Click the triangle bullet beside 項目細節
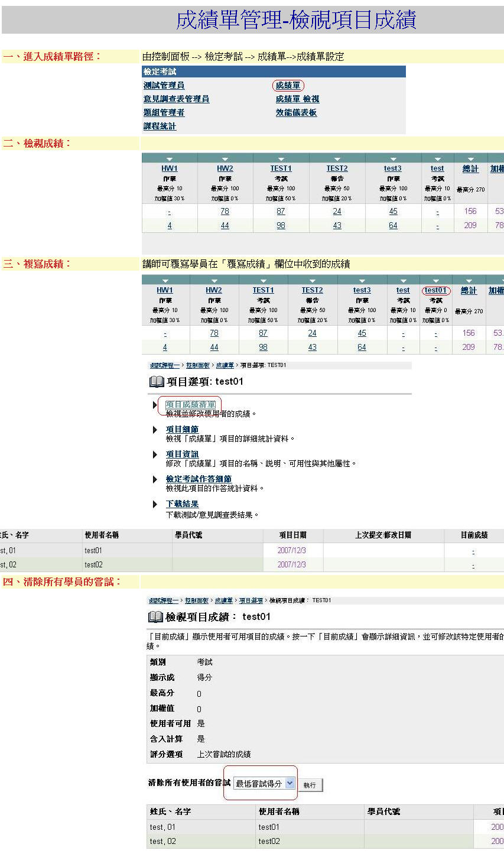The width and height of the screenshot is (504, 854). click(x=155, y=430)
